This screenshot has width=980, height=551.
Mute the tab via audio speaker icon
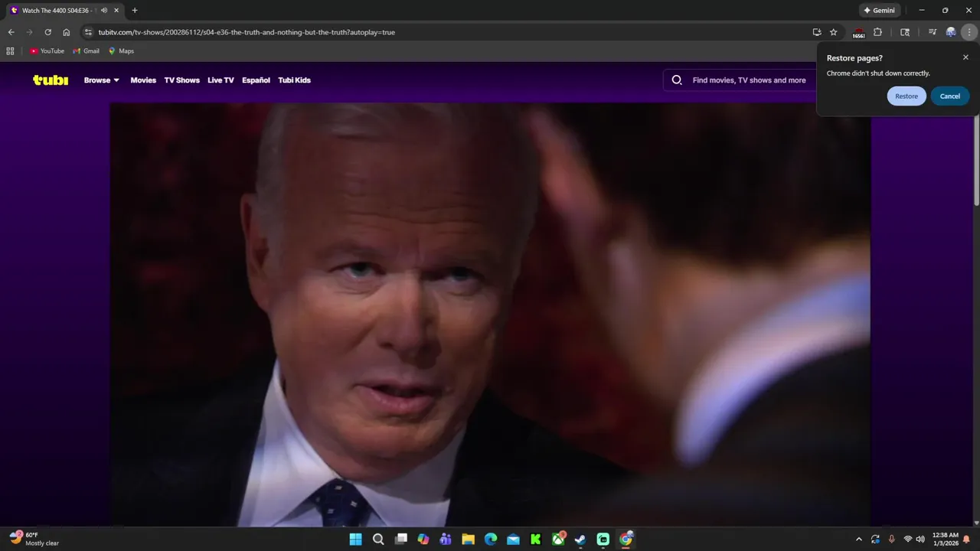pos(104,11)
